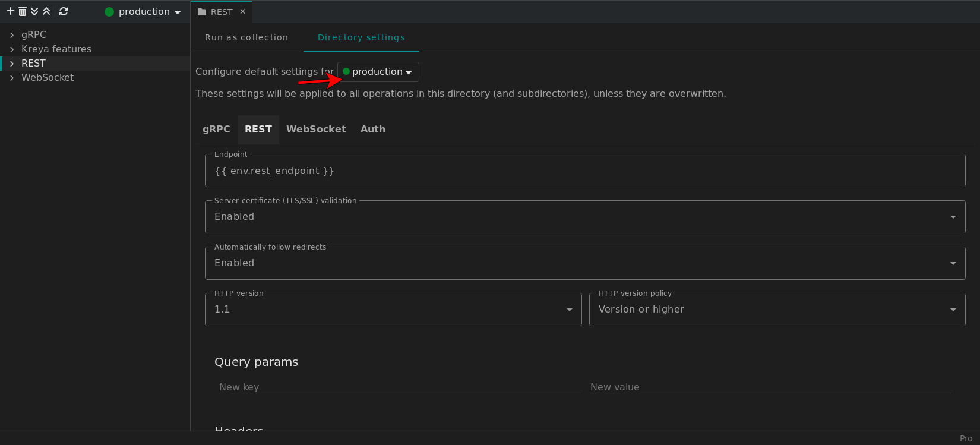Open the Auth settings tab
The height and width of the screenshot is (445, 980).
coord(373,130)
